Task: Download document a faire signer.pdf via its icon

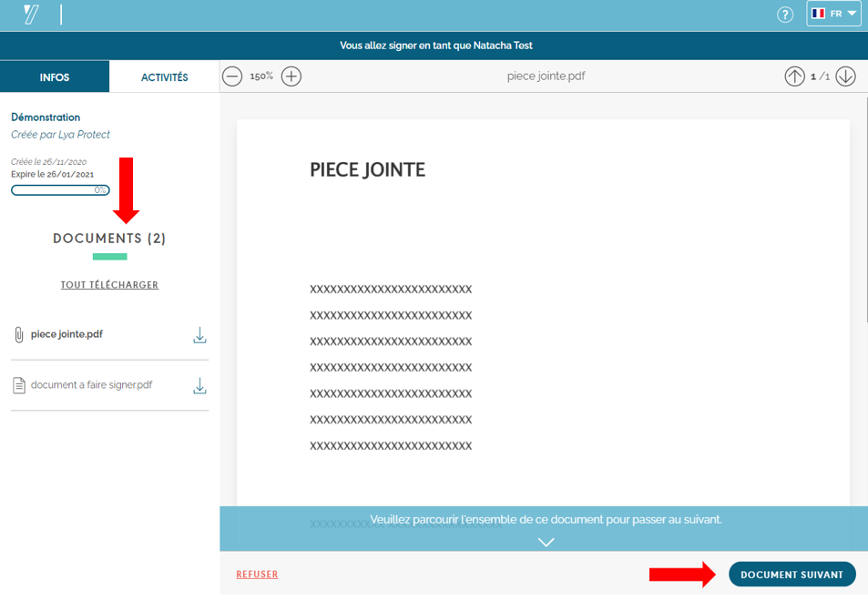Action: point(199,386)
